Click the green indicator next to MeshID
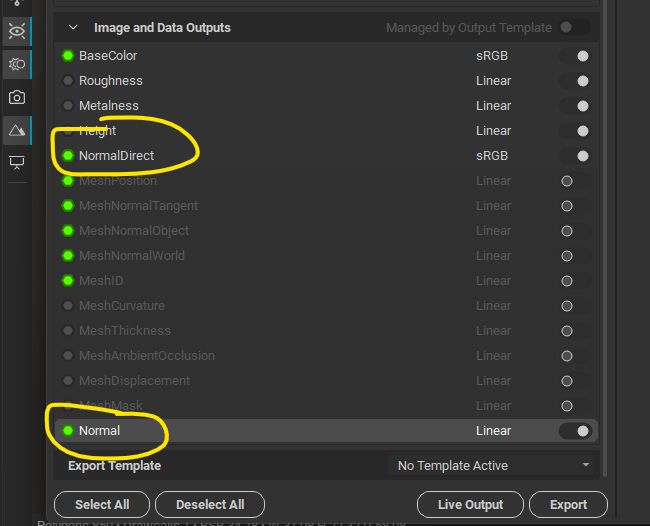The image size is (650, 526). (68, 281)
